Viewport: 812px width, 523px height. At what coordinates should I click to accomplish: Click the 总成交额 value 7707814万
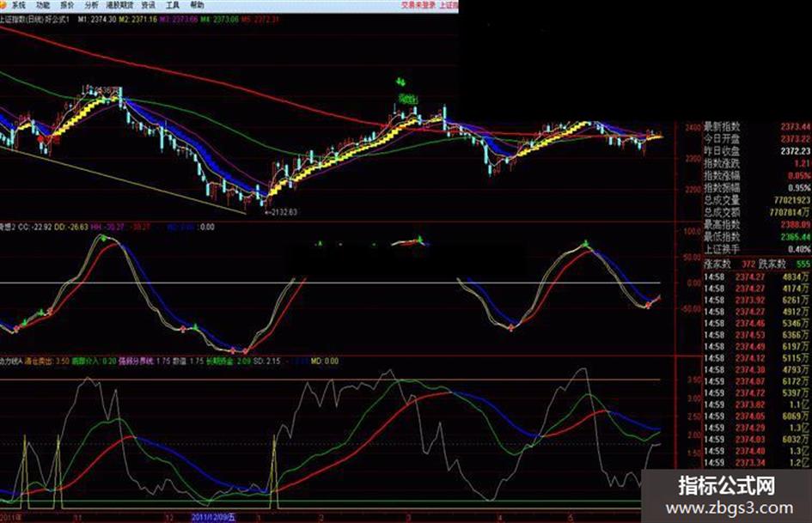point(791,213)
